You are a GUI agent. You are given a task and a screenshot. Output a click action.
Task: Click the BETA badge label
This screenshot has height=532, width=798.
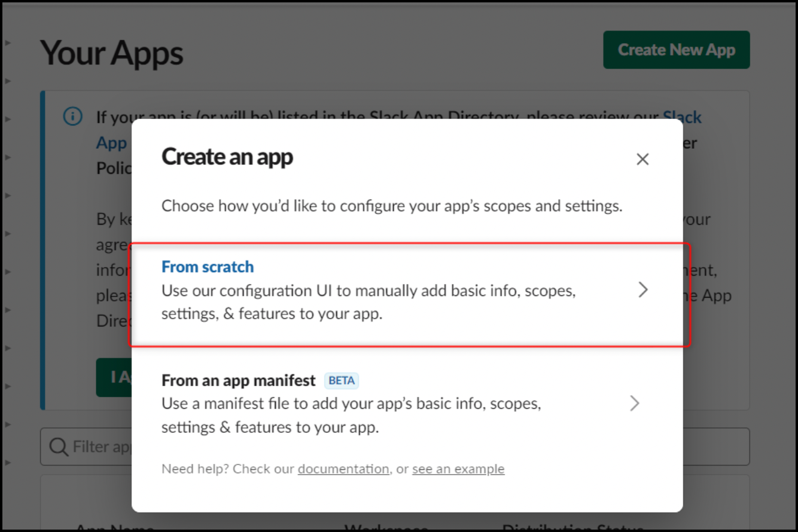click(342, 381)
